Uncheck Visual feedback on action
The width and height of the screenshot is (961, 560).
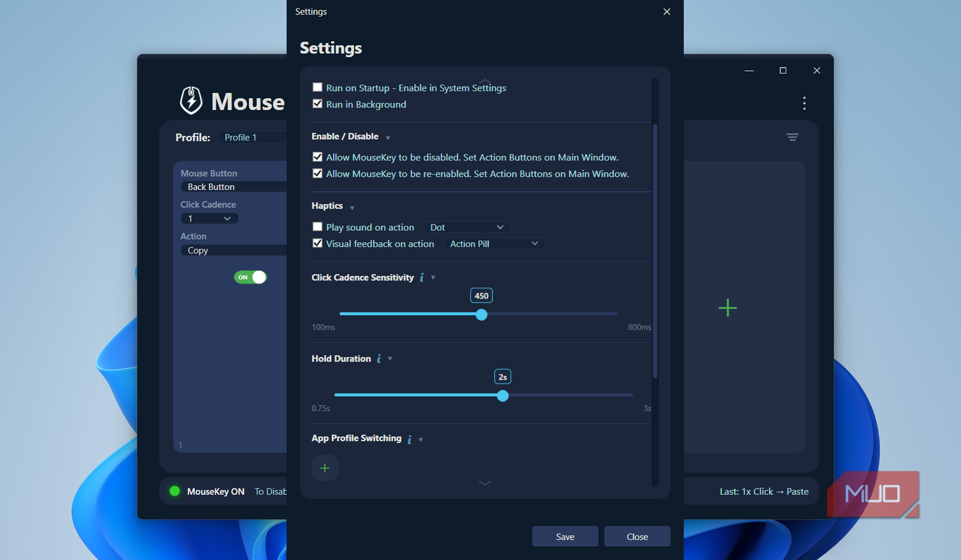pos(317,243)
